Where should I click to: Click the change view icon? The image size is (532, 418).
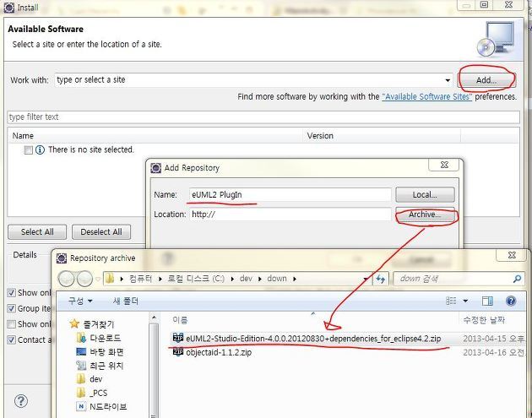click(451, 301)
